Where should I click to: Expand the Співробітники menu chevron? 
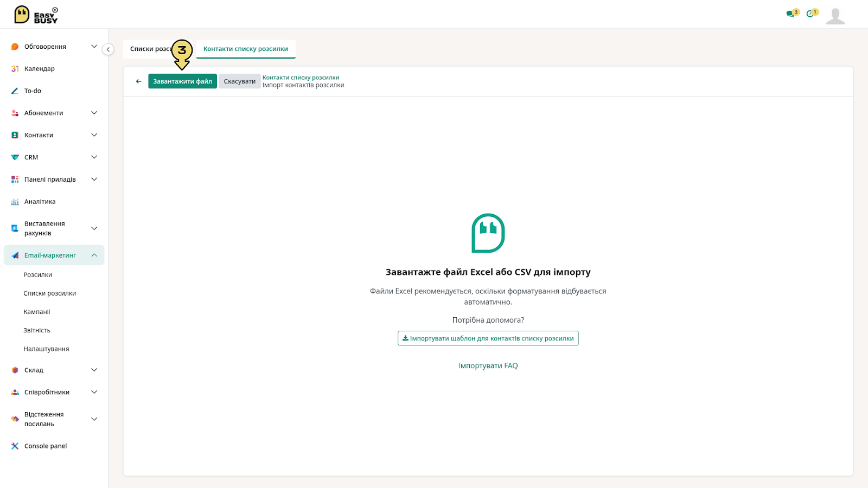point(94,392)
